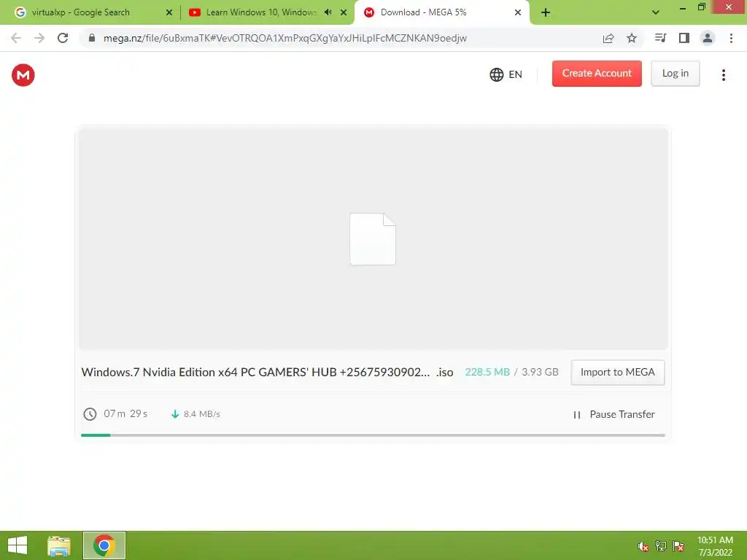Open the language selector globe EN
Image resolution: width=747 pixels, height=560 pixels.
(506, 74)
